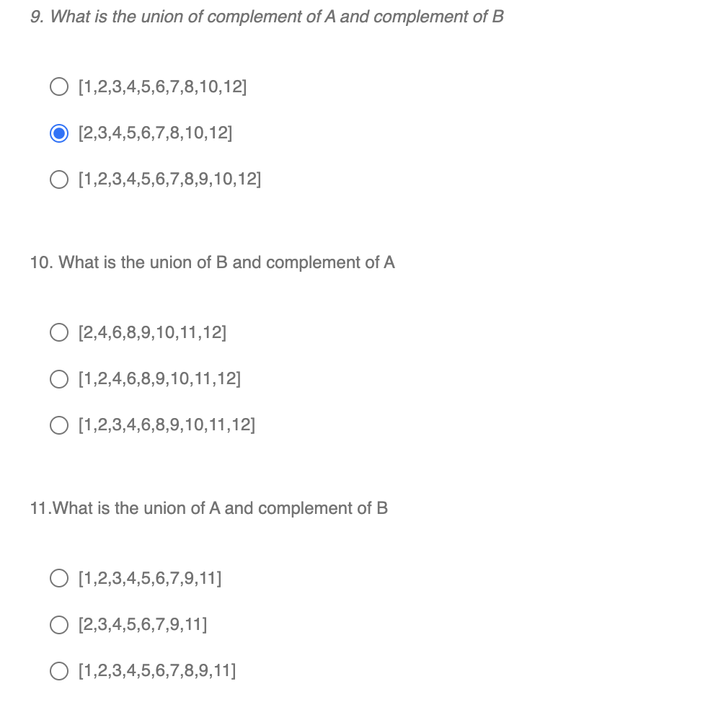
Task: Click the last answer label of question 11
Action: click(x=156, y=670)
